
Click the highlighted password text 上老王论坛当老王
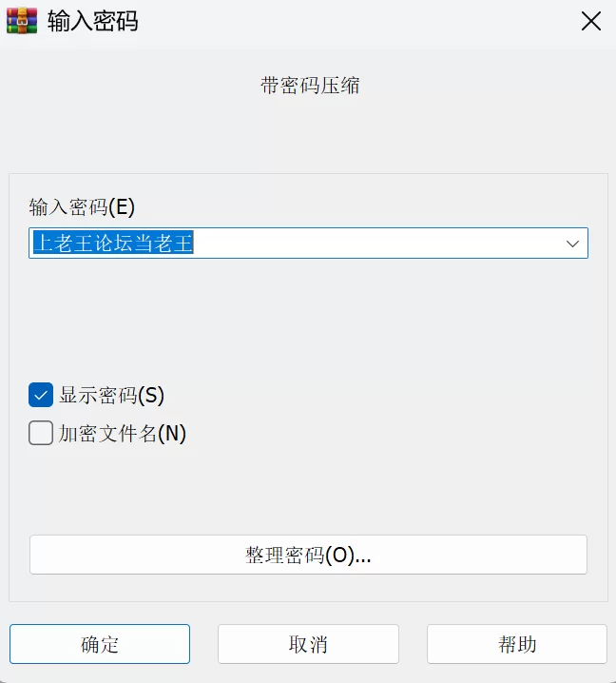112,244
